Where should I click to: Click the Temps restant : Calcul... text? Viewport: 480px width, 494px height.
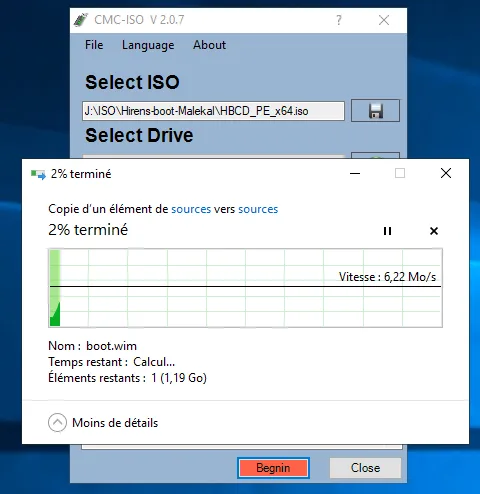(x=111, y=362)
